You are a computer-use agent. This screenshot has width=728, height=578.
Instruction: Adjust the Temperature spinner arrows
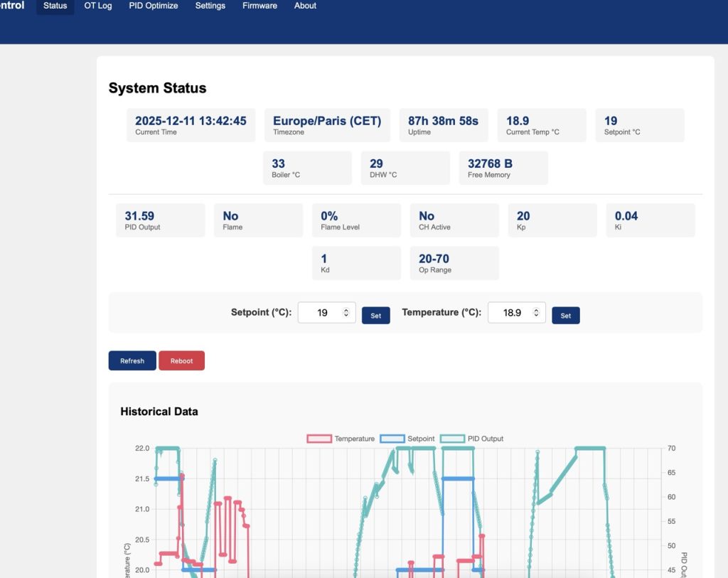537,313
